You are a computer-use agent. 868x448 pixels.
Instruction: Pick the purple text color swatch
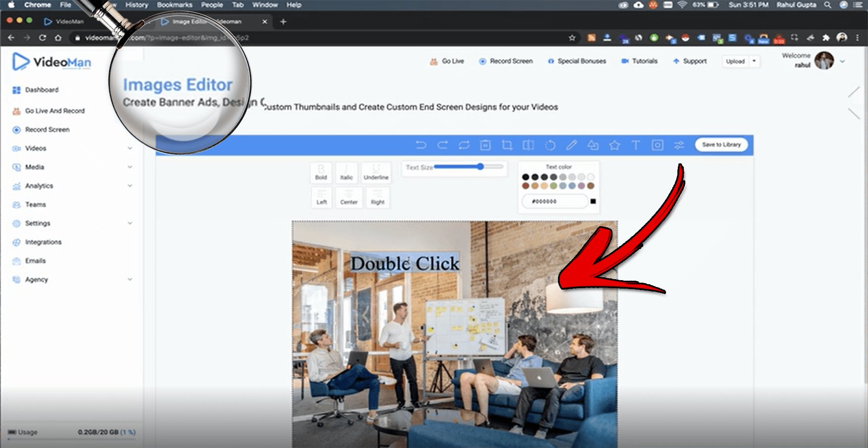coord(581,186)
